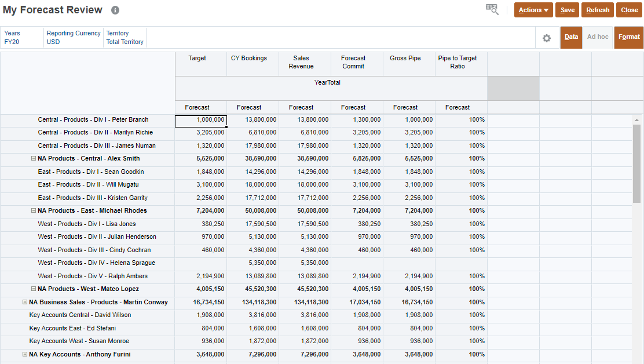
Task: Select the Data tab
Action: (x=571, y=37)
